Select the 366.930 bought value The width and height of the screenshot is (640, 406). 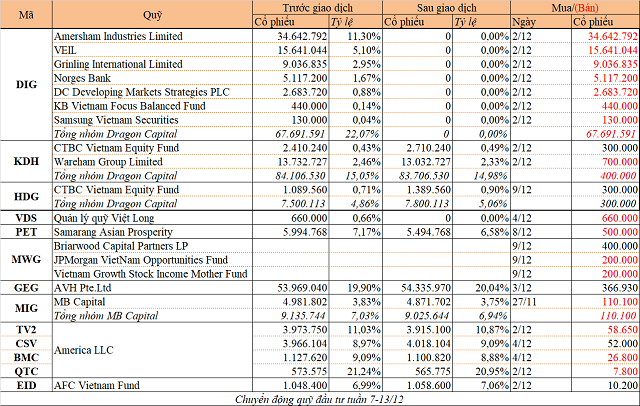click(620, 288)
